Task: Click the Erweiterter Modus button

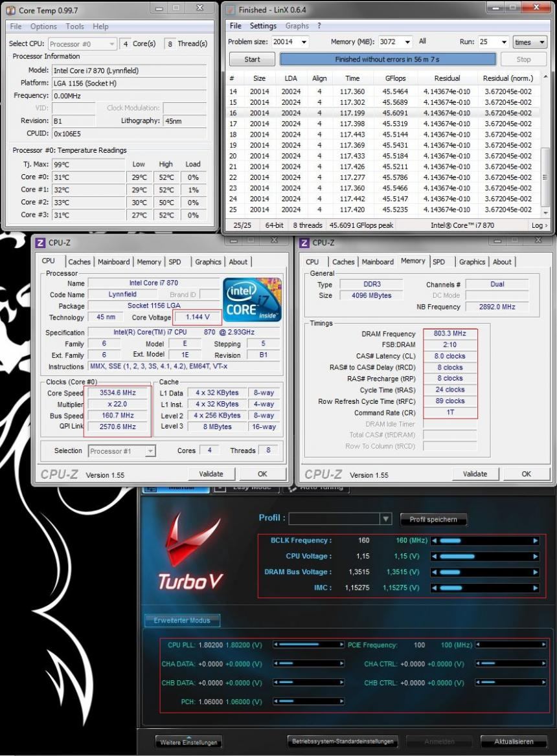Action: pyautogui.click(x=182, y=621)
